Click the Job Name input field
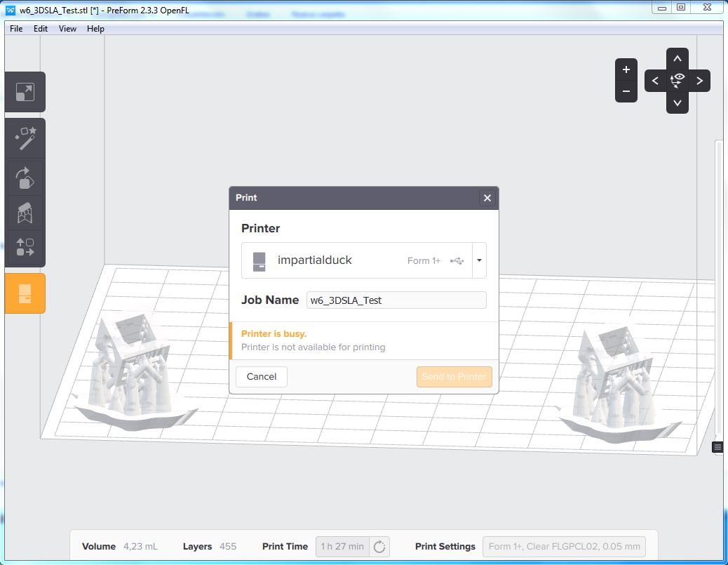This screenshot has height=565, width=728. click(396, 300)
